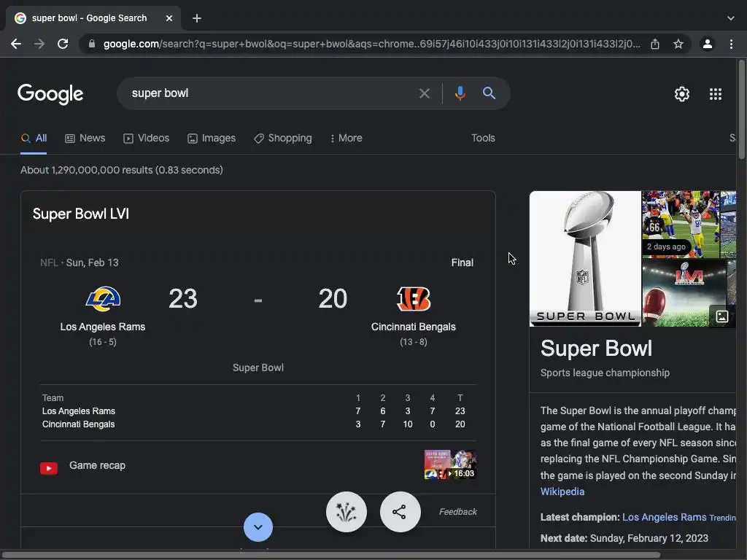Click the Cincinnati Bengals logo
This screenshot has width=747, height=560.
pos(414,299)
